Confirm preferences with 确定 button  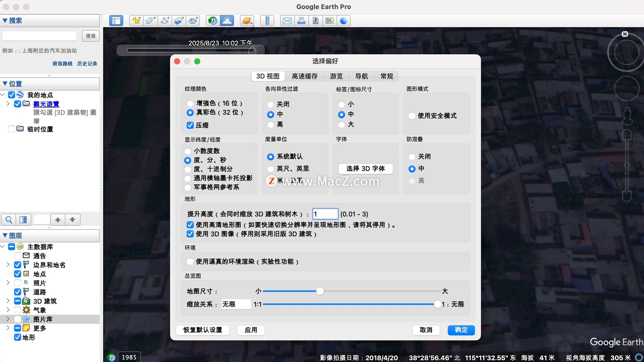[461, 330]
